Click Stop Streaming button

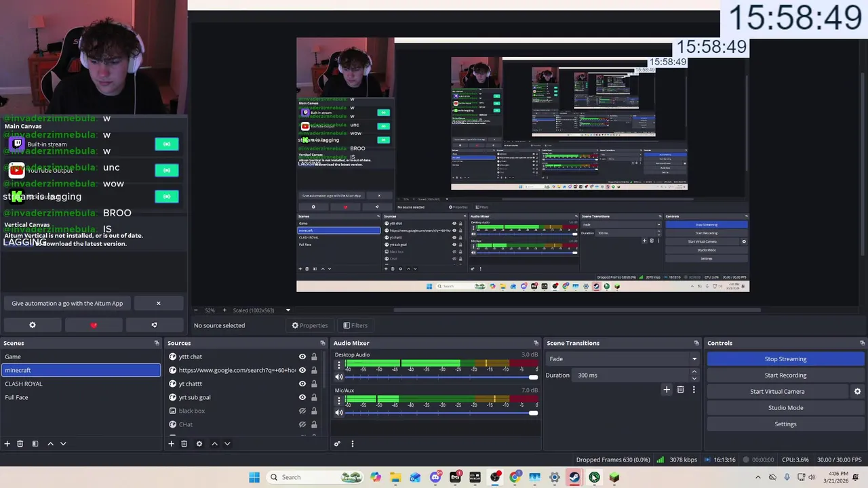(785, 359)
